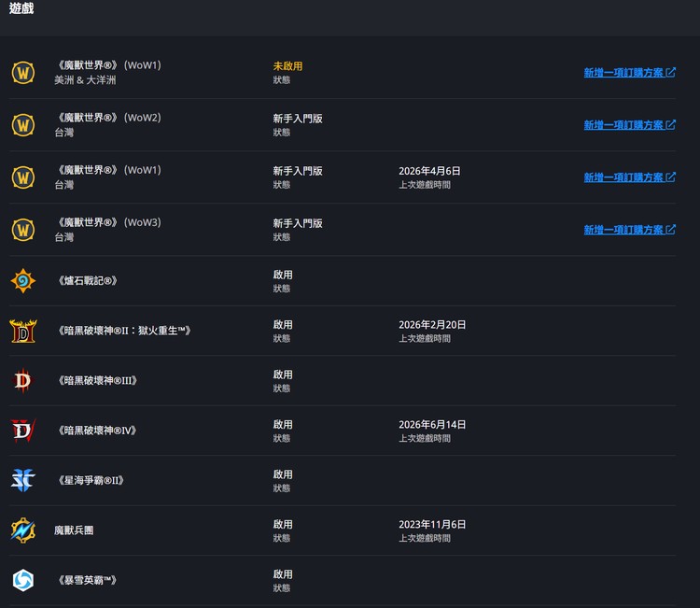The image size is (700, 608).
Task: Select the 爐石戰記 Hearthstone icon
Action: (23, 280)
